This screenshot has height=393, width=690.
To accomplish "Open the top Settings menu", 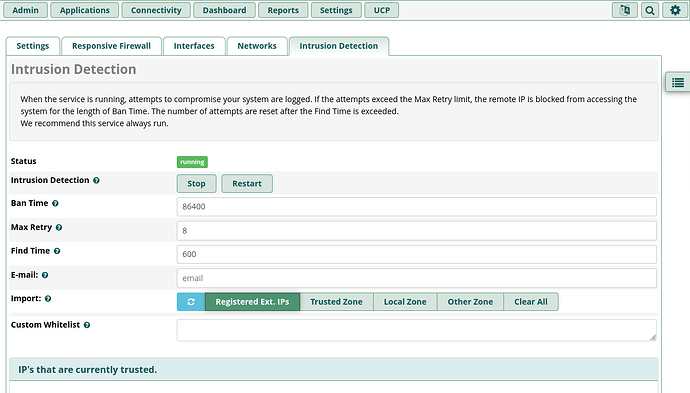I will (336, 10).
